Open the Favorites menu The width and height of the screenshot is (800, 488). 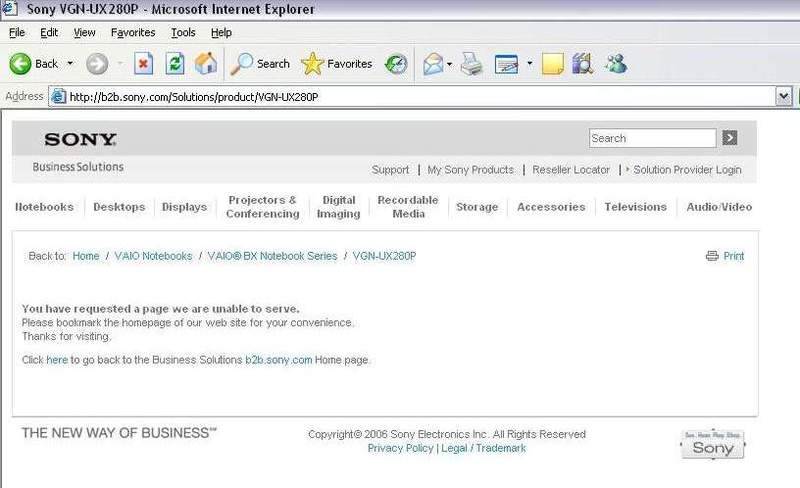pyautogui.click(x=133, y=33)
